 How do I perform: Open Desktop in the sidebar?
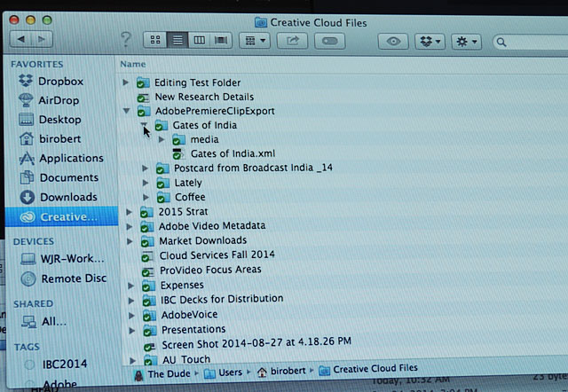tap(50, 120)
